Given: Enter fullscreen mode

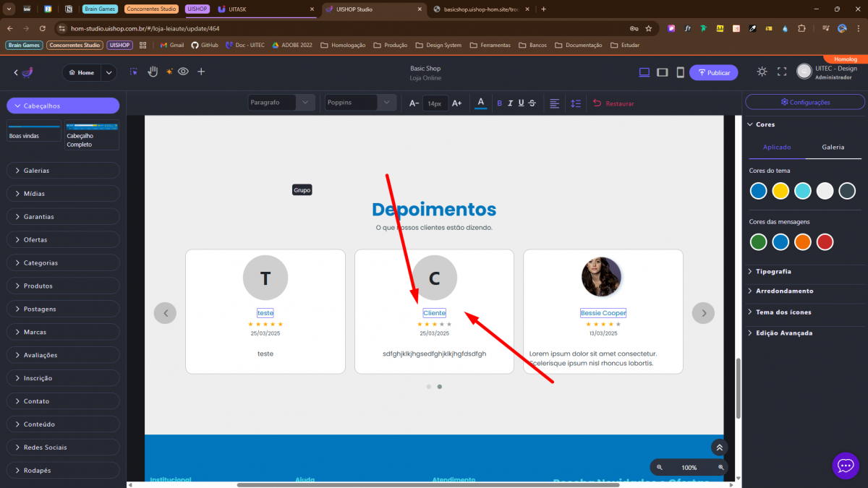Looking at the screenshot, I should 781,72.
